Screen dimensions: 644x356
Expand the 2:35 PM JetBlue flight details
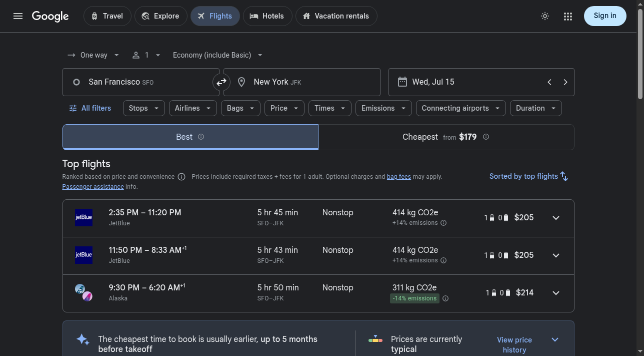[556, 218]
